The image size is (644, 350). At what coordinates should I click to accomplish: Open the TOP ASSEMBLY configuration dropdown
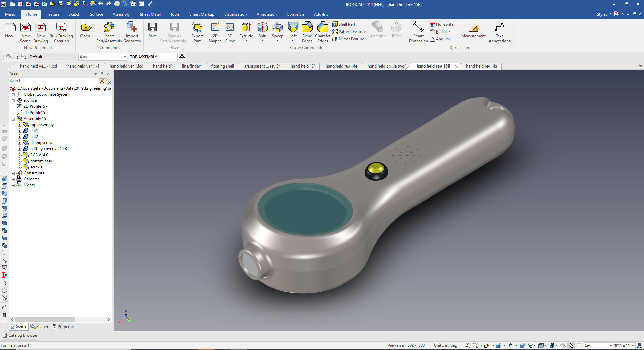pyautogui.click(x=175, y=57)
